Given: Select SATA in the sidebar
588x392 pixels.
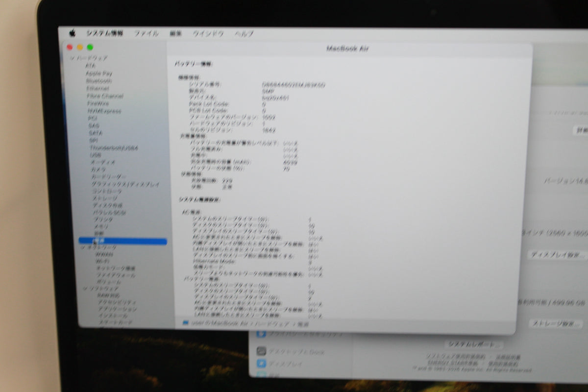Looking at the screenshot, I should pos(96,133).
